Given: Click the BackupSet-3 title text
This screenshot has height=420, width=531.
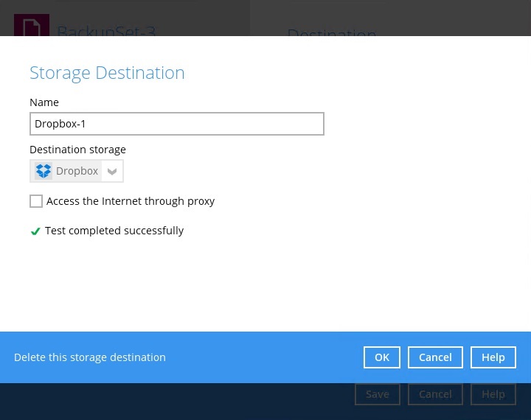Looking at the screenshot, I should 106,31.
